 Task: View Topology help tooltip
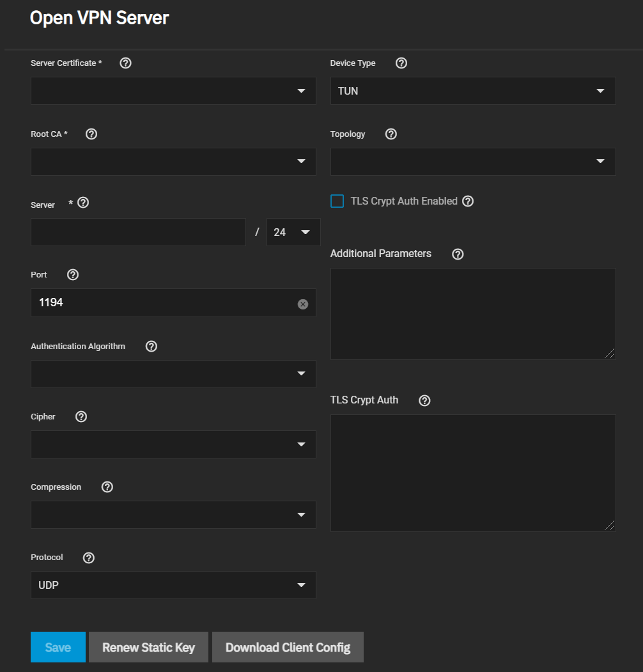coord(391,134)
